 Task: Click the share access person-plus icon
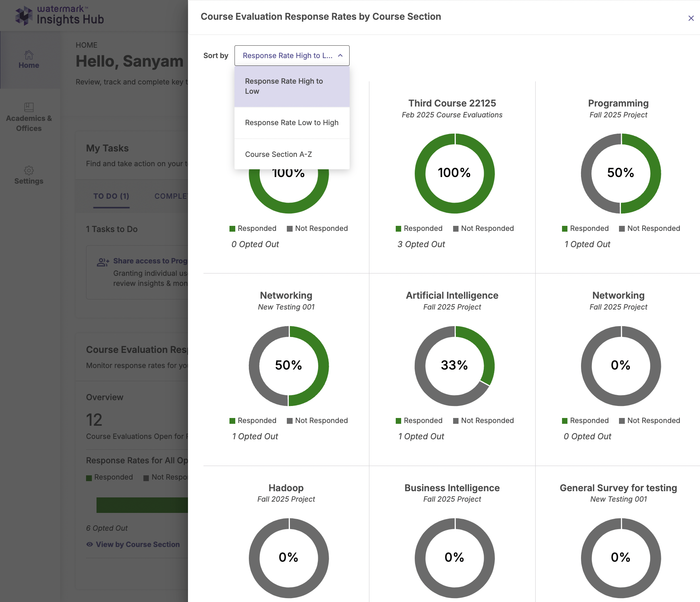pos(103,262)
